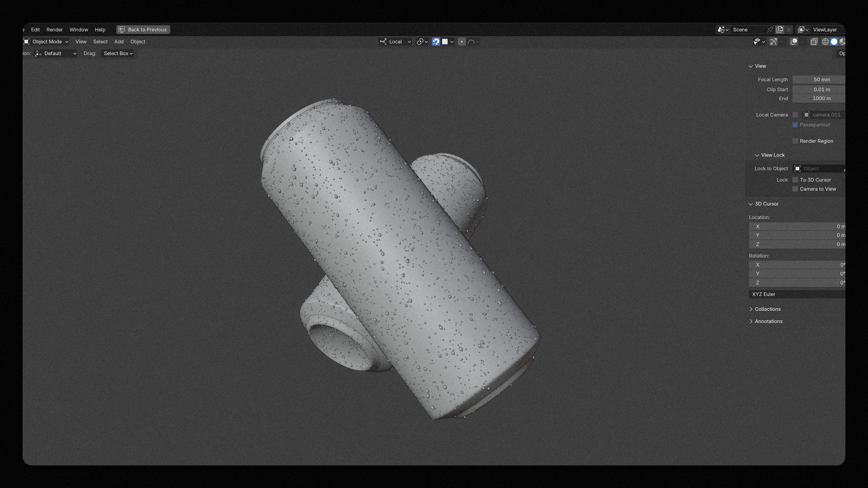The width and height of the screenshot is (868, 488).
Task: Select solid viewport shading sphere
Action: 834,42
